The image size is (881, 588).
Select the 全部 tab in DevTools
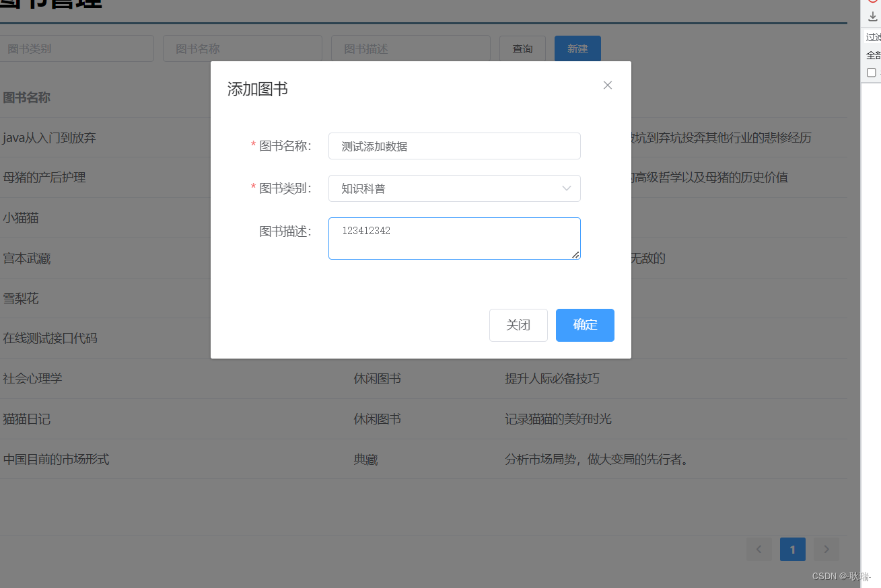pos(873,55)
